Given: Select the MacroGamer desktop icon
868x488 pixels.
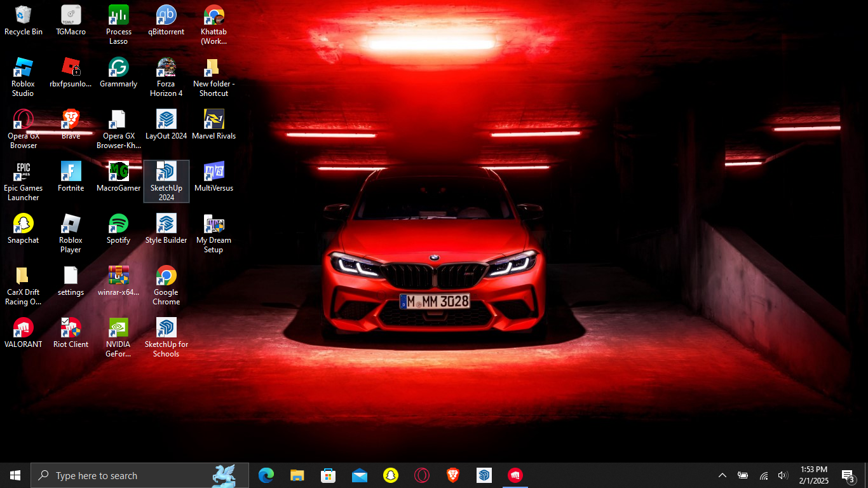Looking at the screenshot, I should (x=118, y=177).
